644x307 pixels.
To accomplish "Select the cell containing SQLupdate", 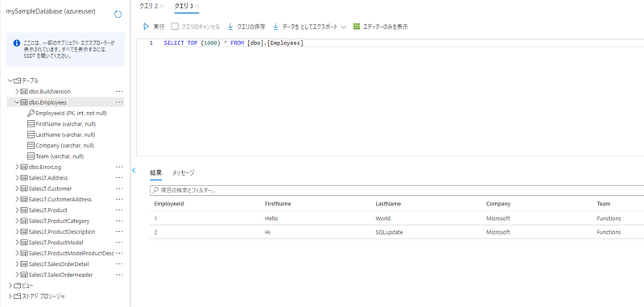I will click(389, 232).
